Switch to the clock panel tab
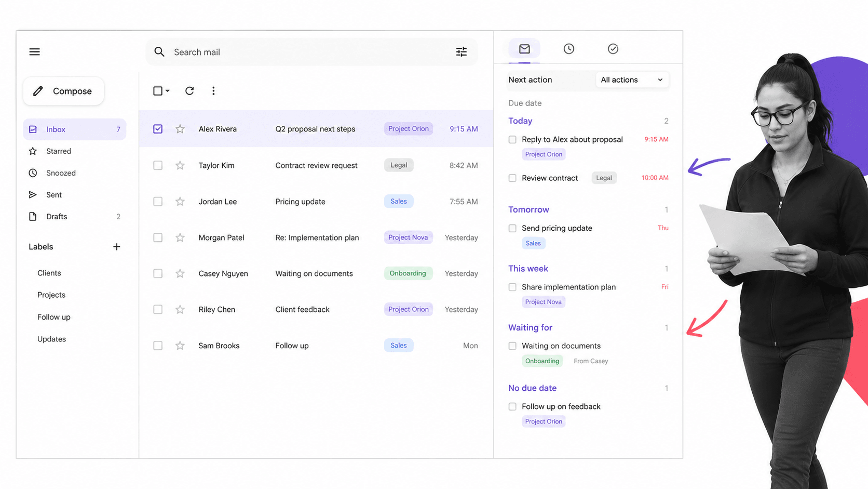 click(x=569, y=49)
